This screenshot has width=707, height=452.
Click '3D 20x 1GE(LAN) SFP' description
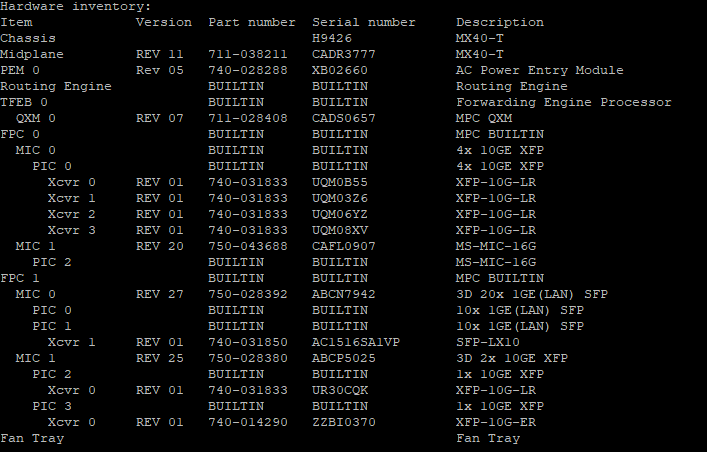tap(532, 295)
